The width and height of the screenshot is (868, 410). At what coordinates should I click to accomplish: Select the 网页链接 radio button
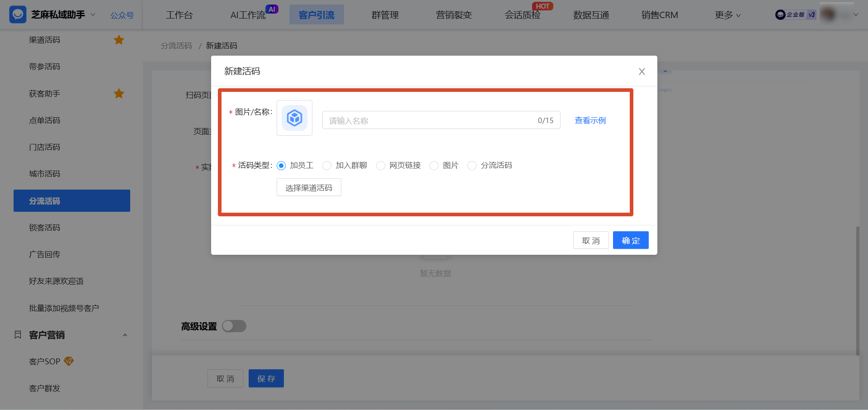(x=381, y=166)
